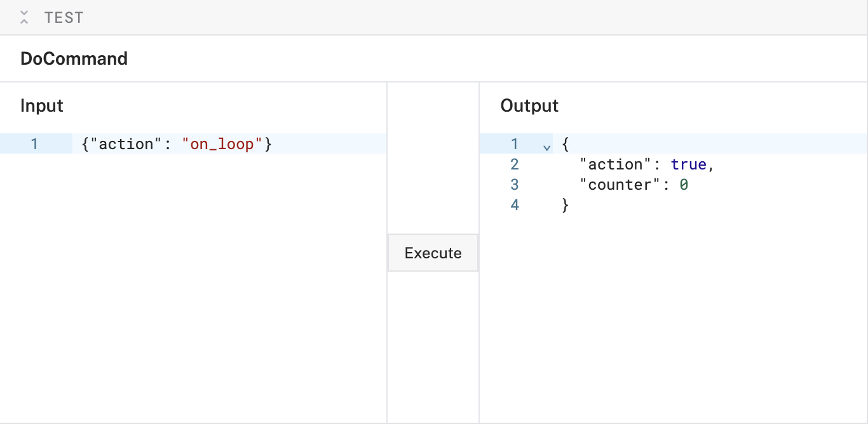
Task: Click the Output panel label
Action: pos(529,105)
